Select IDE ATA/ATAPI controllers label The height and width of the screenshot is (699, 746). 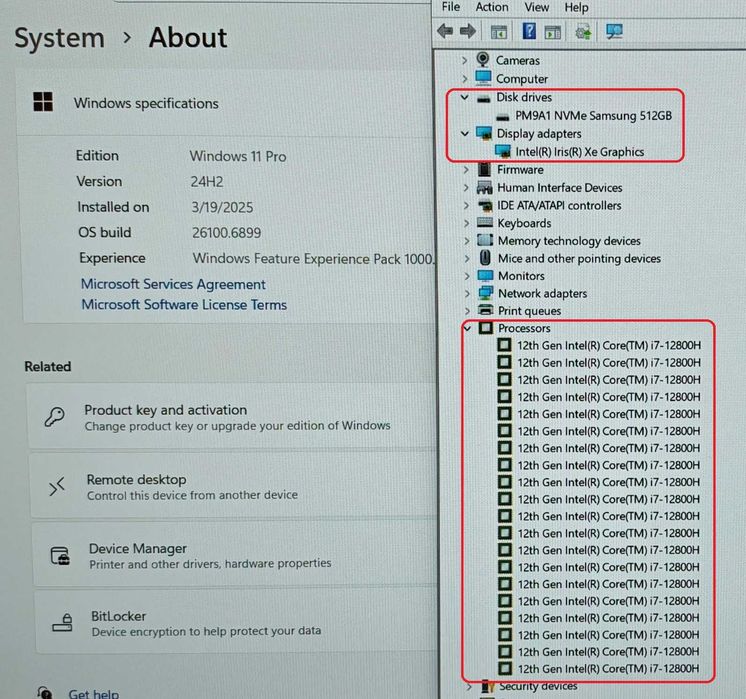click(x=559, y=205)
